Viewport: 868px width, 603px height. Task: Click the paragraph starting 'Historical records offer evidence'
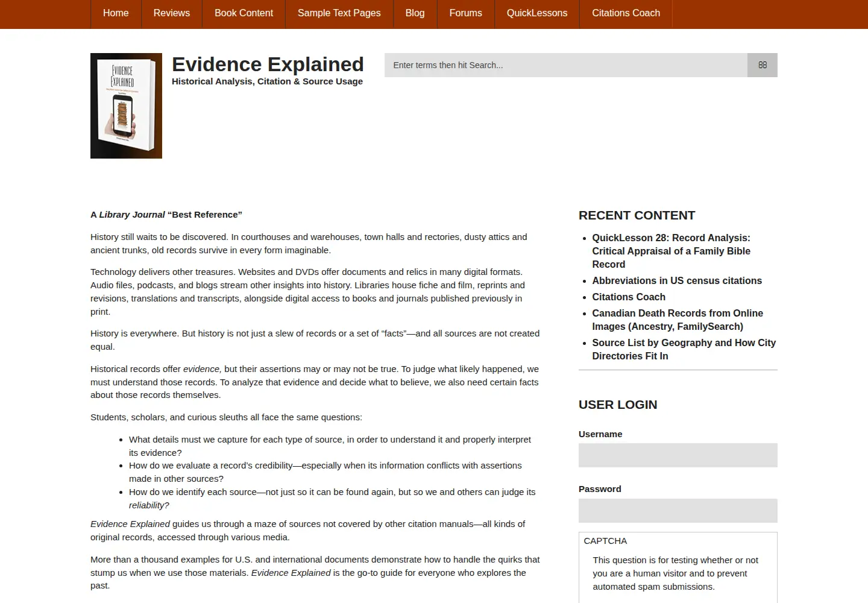315,382
